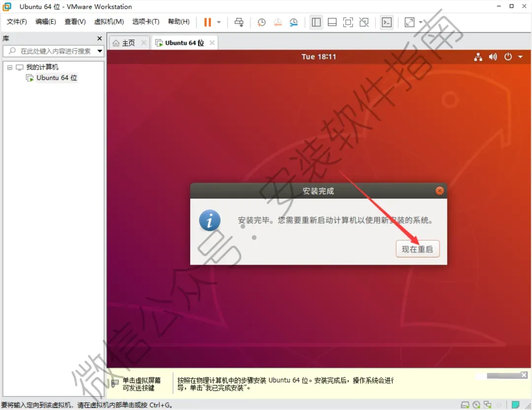The image size is (532, 410).
Task: Select 我的计算机 in the library tree
Action: [42, 67]
